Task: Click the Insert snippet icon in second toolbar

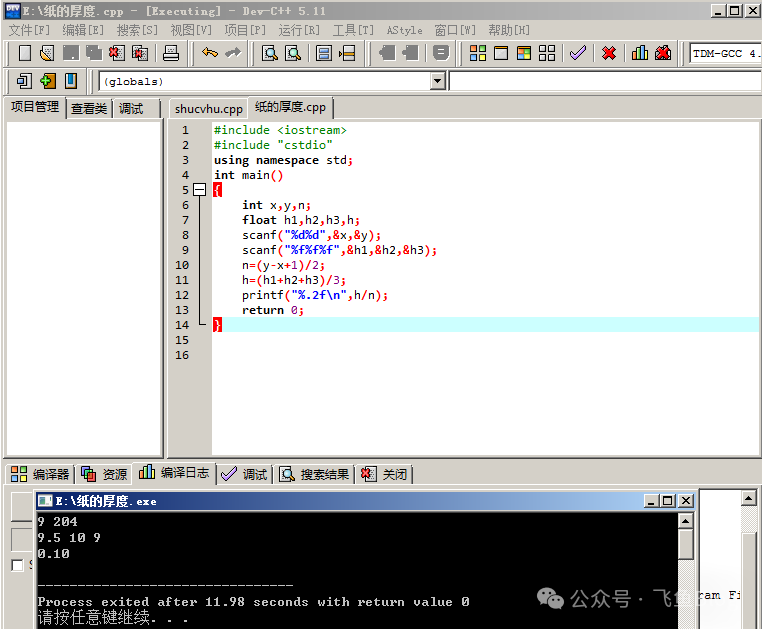Action: pyautogui.click(x=24, y=81)
